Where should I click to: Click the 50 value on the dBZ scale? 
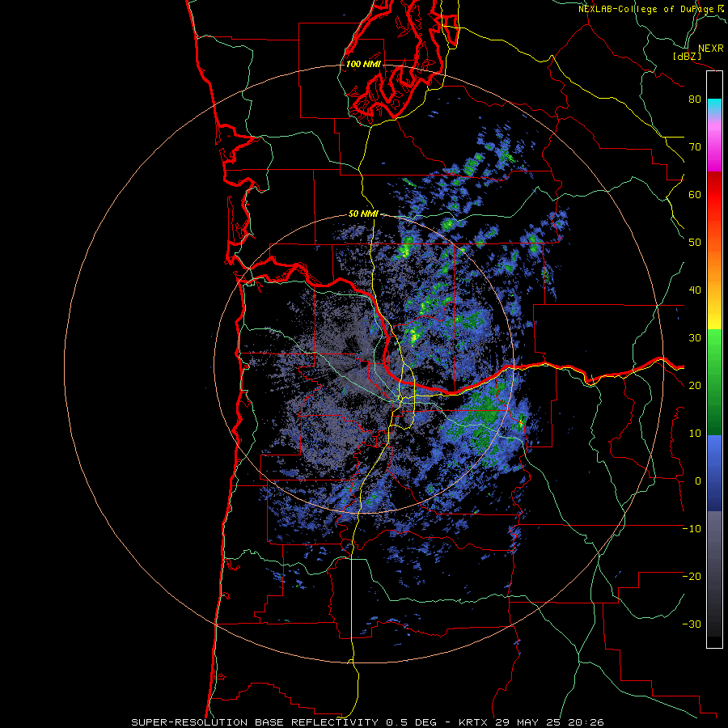click(x=695, y=243)
